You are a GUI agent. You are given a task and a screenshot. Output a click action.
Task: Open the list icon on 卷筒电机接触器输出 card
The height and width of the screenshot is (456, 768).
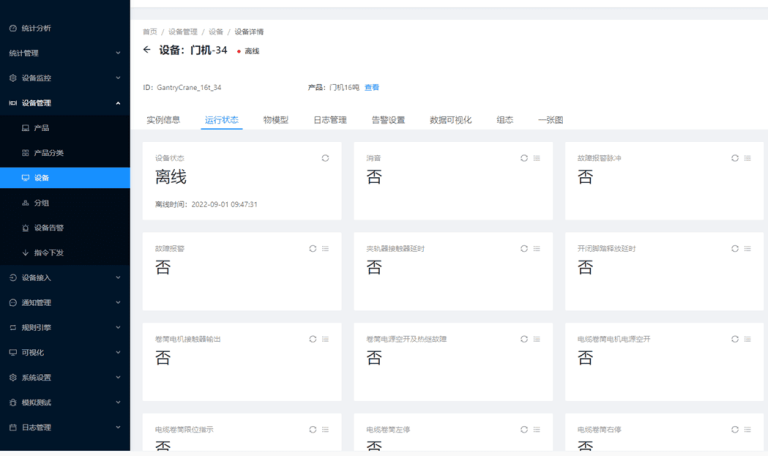(x=325, y=339)
